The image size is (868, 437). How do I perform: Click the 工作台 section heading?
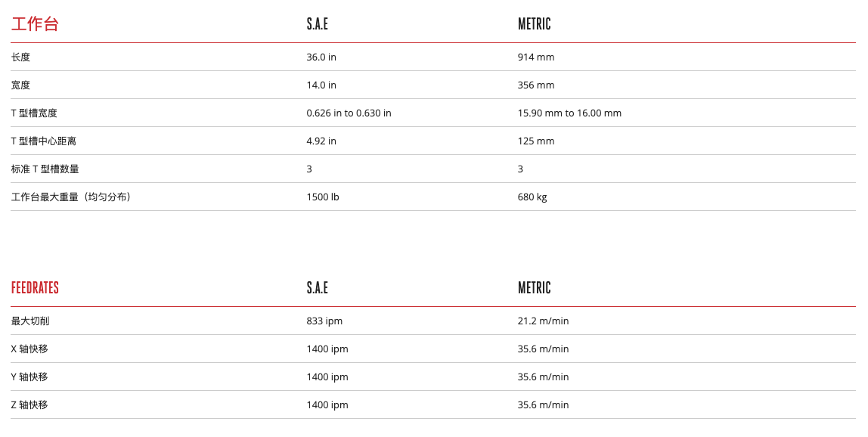tap(35, 24)
